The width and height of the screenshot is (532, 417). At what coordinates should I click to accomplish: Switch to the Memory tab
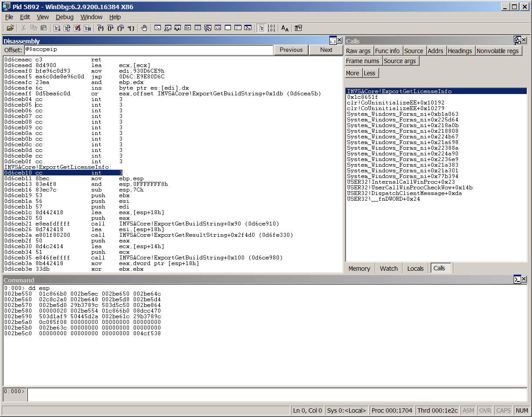point(359,269)
